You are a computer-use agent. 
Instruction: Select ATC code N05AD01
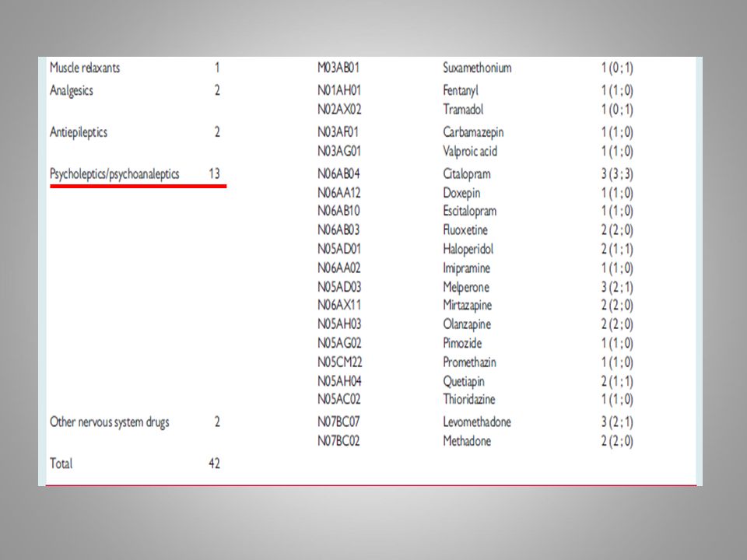pyautogui.click(x=339, y=249)
